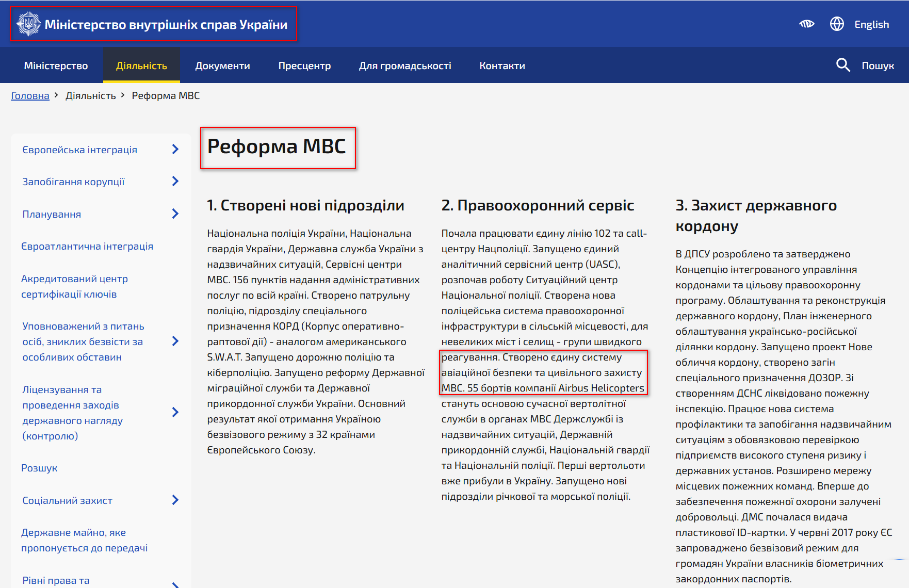Viewport: 909px width, 588px height.
Task: Open the Для громадськості menu item
Action: point(405,65)
